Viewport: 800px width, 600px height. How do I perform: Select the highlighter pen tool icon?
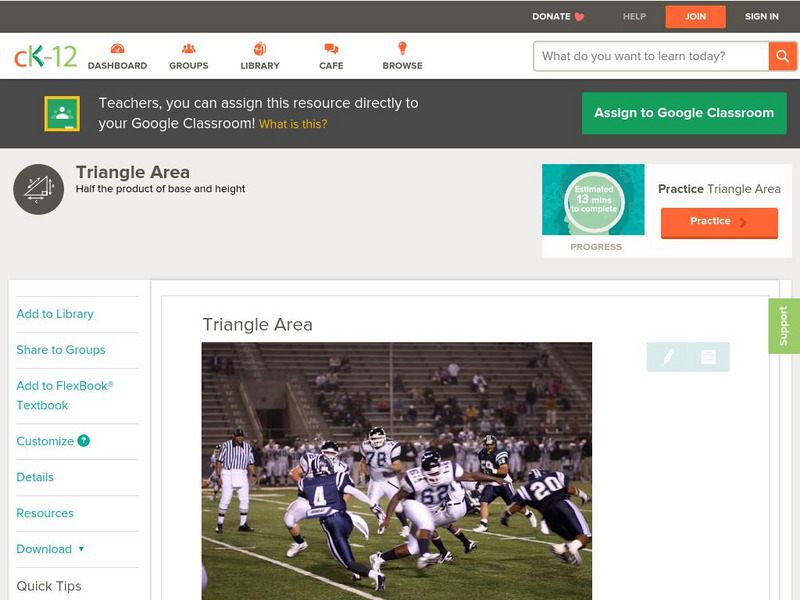tap(668, 356)
